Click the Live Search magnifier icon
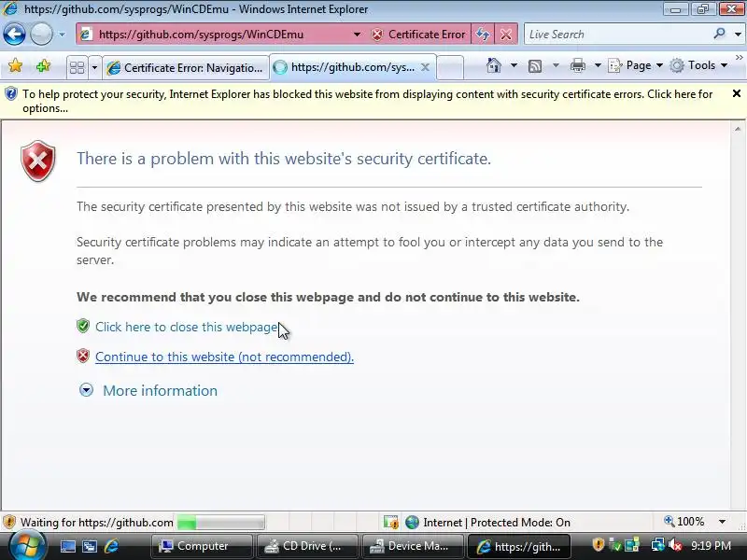 pos(720,34)
